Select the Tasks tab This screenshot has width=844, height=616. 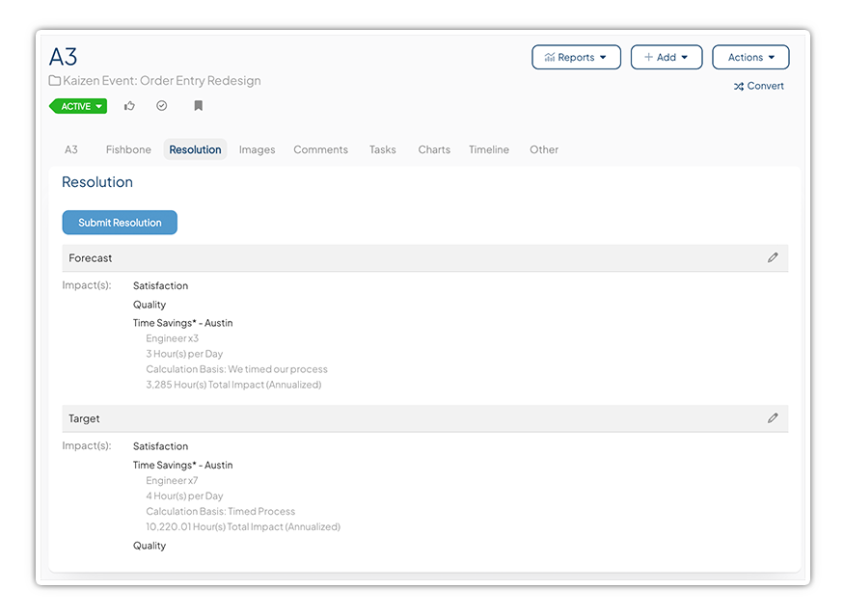click(x=382, y=150)
